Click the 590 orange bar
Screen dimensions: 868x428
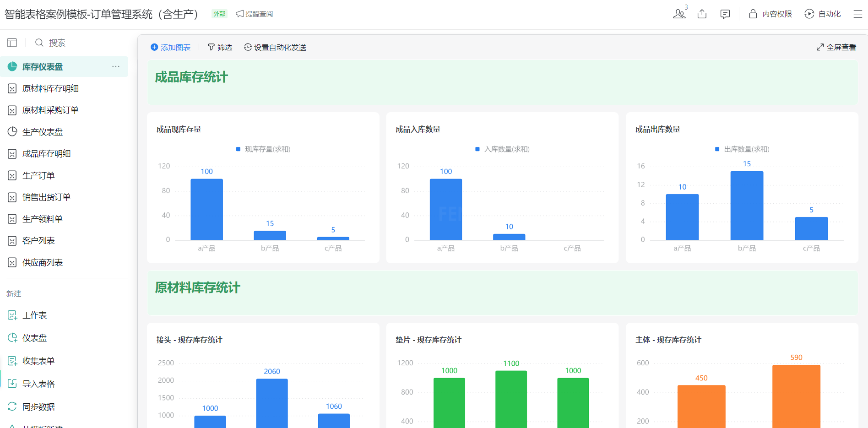pos(796,396)
